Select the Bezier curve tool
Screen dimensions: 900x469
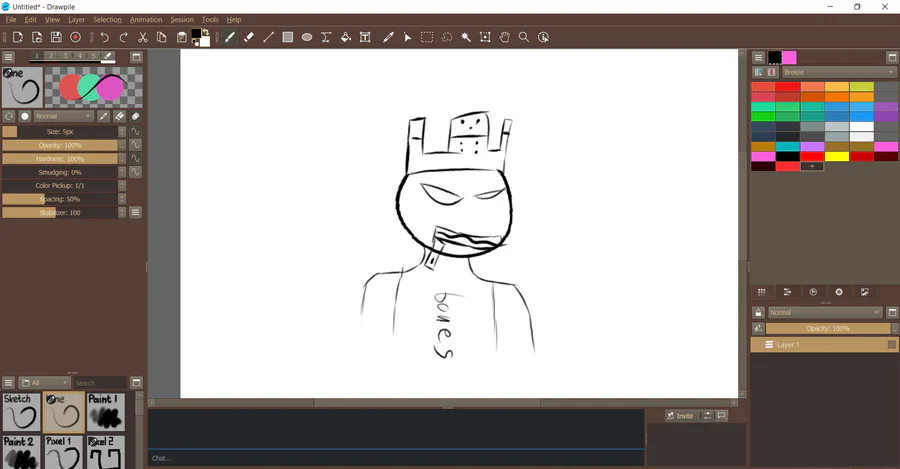pyautogui.click(x=326, y=37)
